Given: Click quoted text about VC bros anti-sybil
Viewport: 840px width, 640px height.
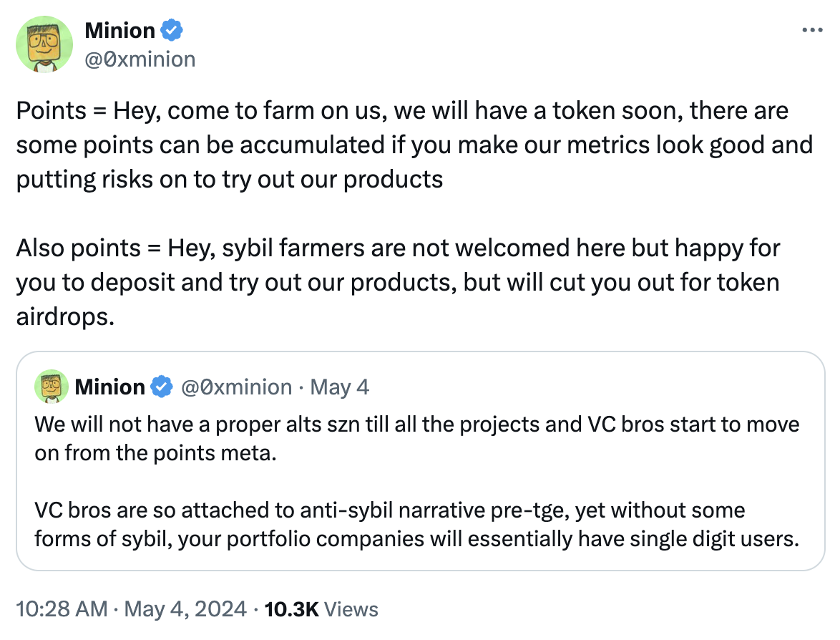Looking at the screenshot, I should [x=417, y=525].
